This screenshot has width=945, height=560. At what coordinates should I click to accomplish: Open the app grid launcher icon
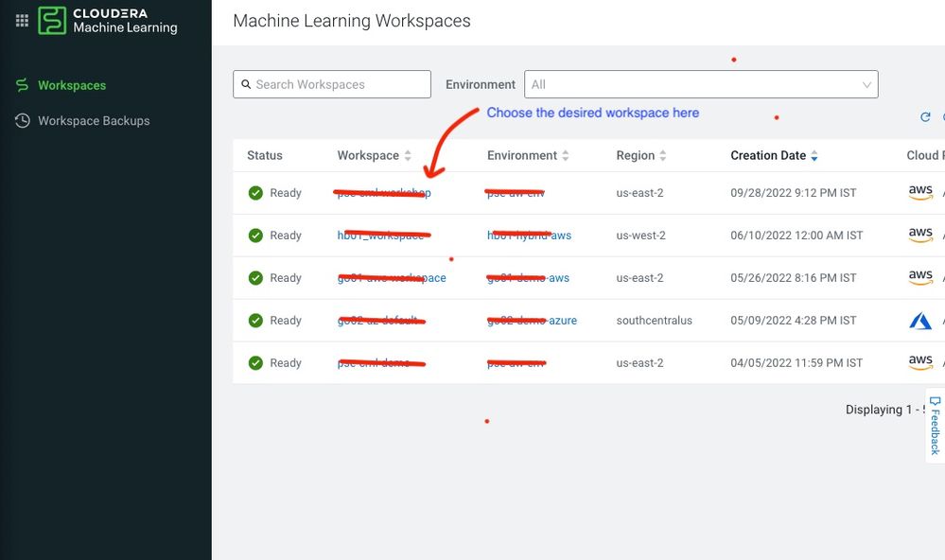coord(22,21)
